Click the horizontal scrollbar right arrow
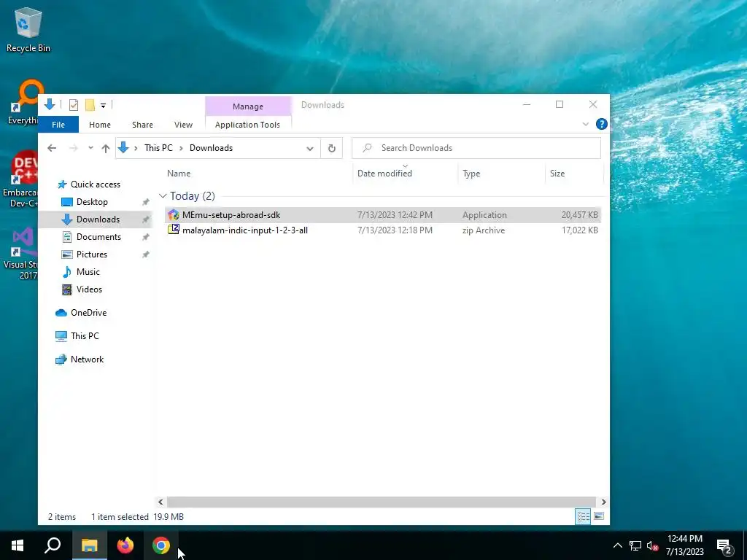The height and width of the screenshot is (560, 747). point(603,502)
